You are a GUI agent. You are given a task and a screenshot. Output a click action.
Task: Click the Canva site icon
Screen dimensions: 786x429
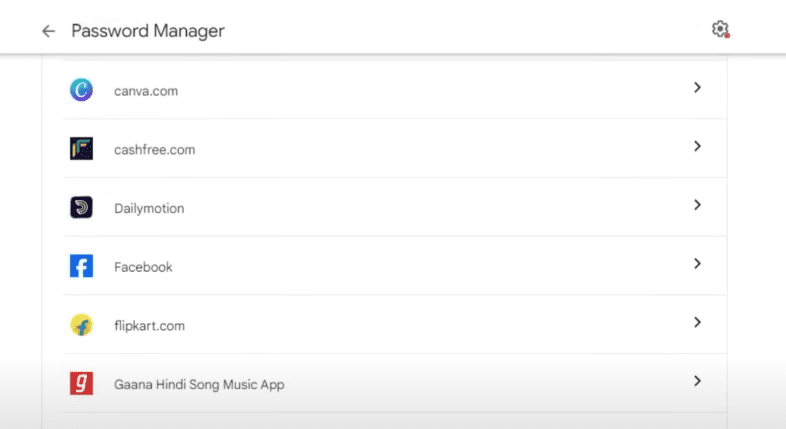coord(81,91)
